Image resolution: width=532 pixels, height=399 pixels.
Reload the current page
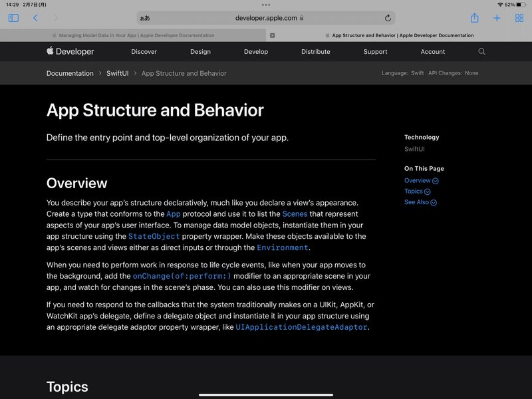(x=388, y=18)
